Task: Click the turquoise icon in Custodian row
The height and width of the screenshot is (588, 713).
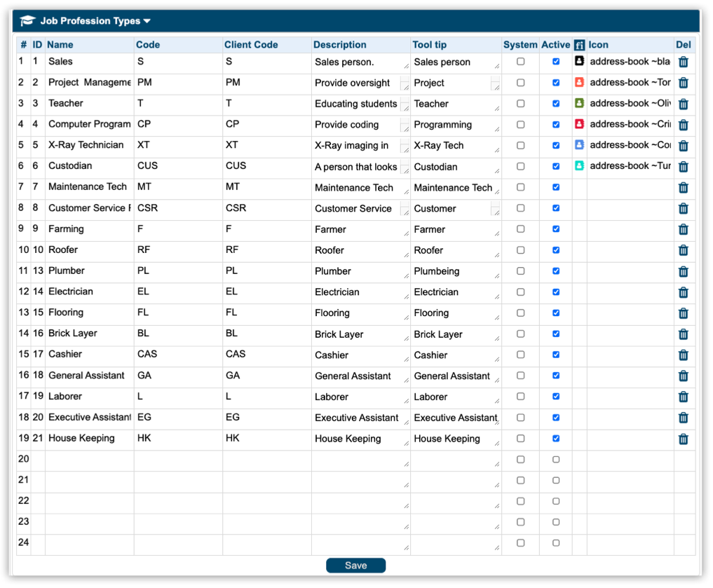Action: point(579,166)
